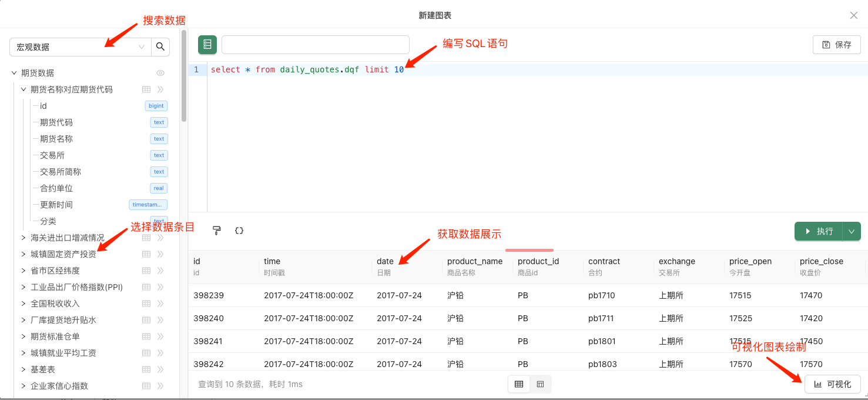Click the query name input field above the editor

(315, 44)
